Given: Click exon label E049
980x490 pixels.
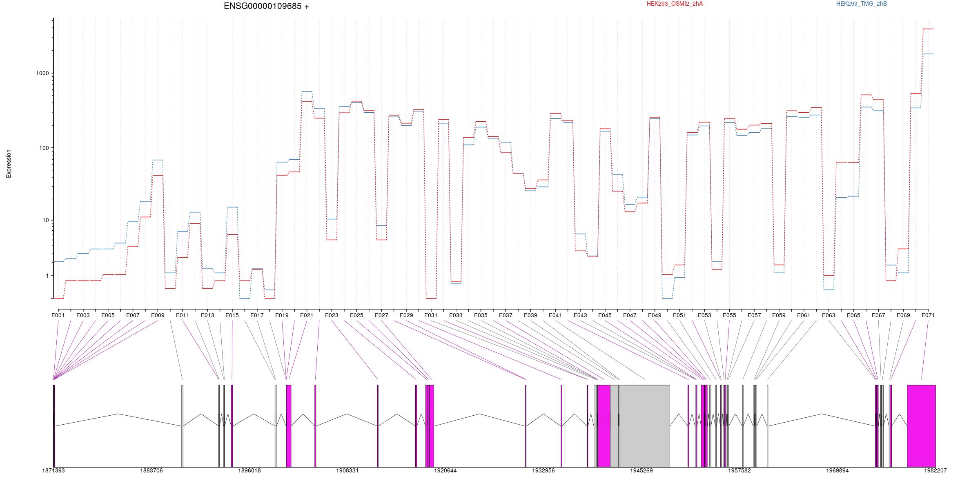Looking at the screenshot, I should click(x=655, y=315).
